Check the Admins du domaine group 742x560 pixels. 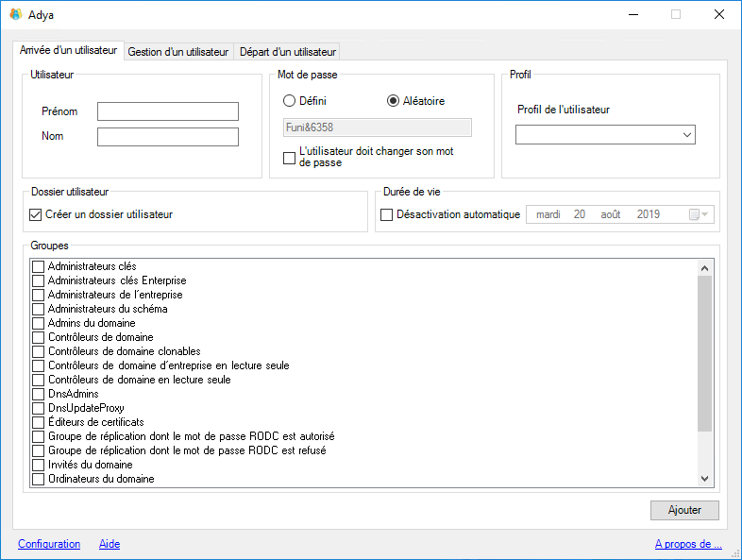pyautogui.click(x=39, y=323)
